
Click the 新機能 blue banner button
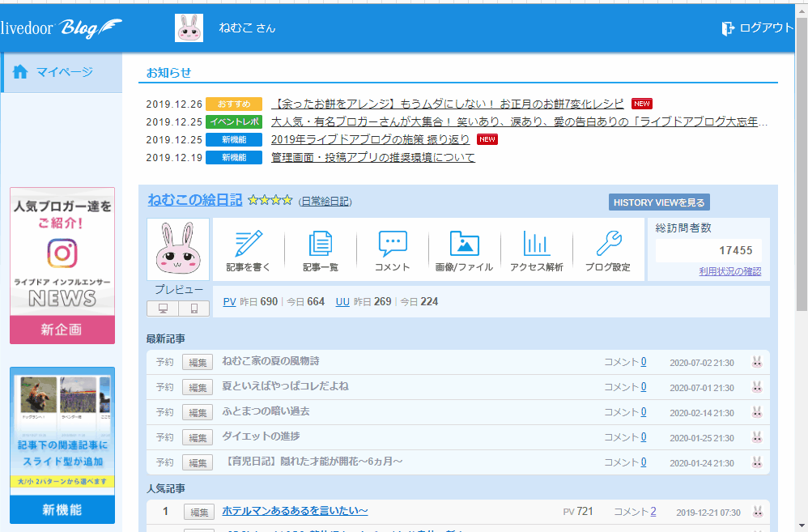pyautogui.click(x=62, y=509)
